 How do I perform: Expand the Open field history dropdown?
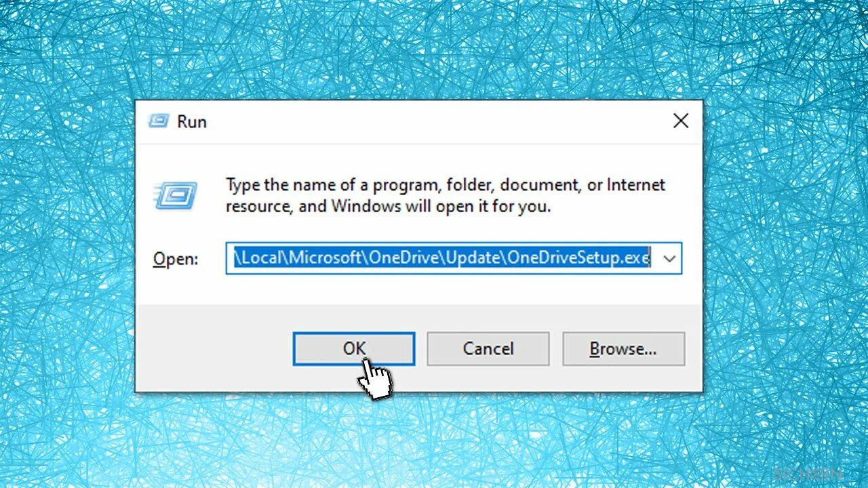click(x=669, y=258)
